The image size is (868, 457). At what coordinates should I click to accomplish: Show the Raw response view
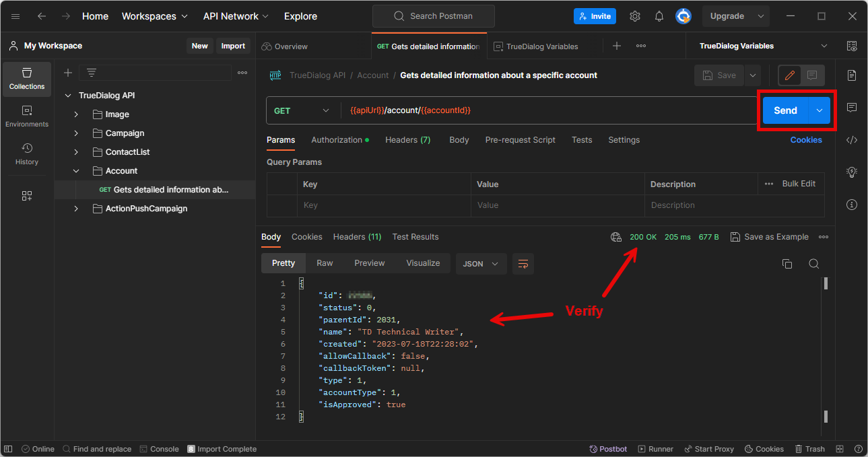click(x=325, y=263)
